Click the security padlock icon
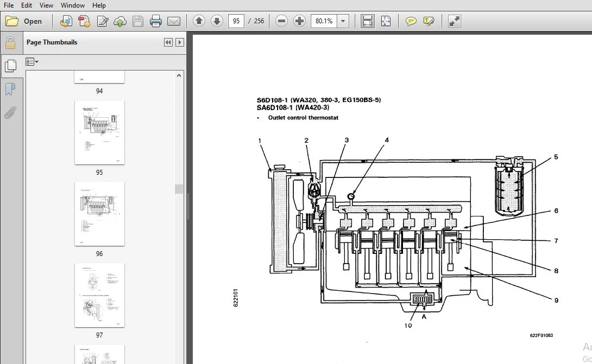 pyautogui.click(x=10, y=43)
